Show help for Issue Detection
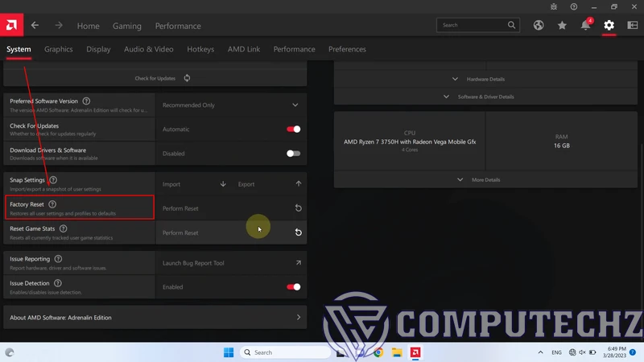The image size is (644, 362). click(58, 283)
